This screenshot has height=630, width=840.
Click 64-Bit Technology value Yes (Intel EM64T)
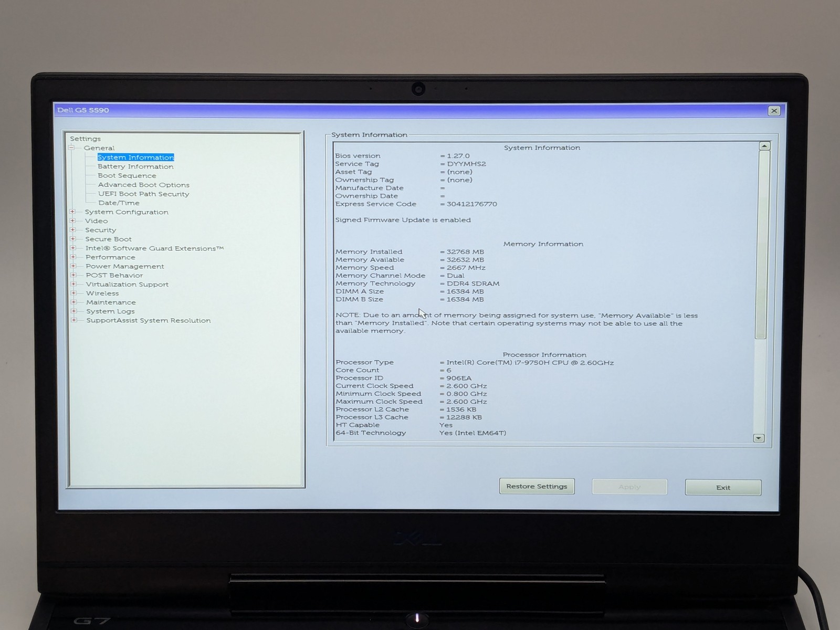pos(473,433)
